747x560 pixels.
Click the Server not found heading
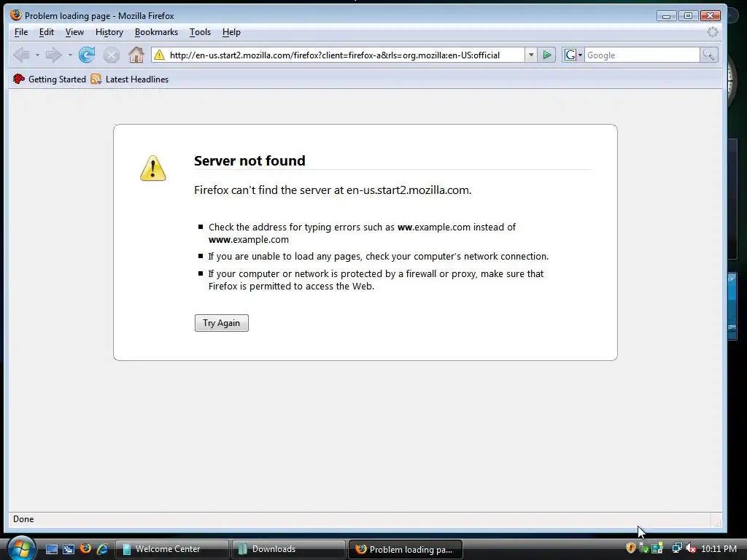(x=249, y=160)
